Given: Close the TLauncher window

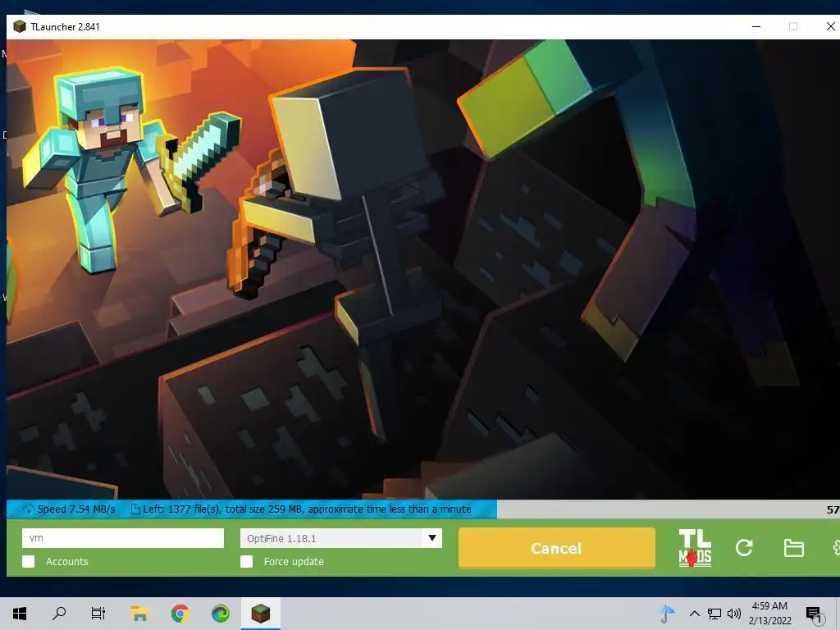Looking at the screenshot, I should (x=830, y=26).
